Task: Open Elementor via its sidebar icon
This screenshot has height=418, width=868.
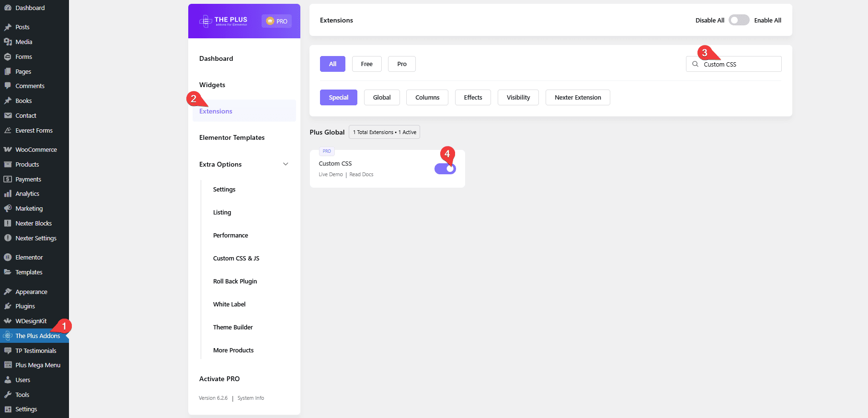Action: click(x=8, y=257)
